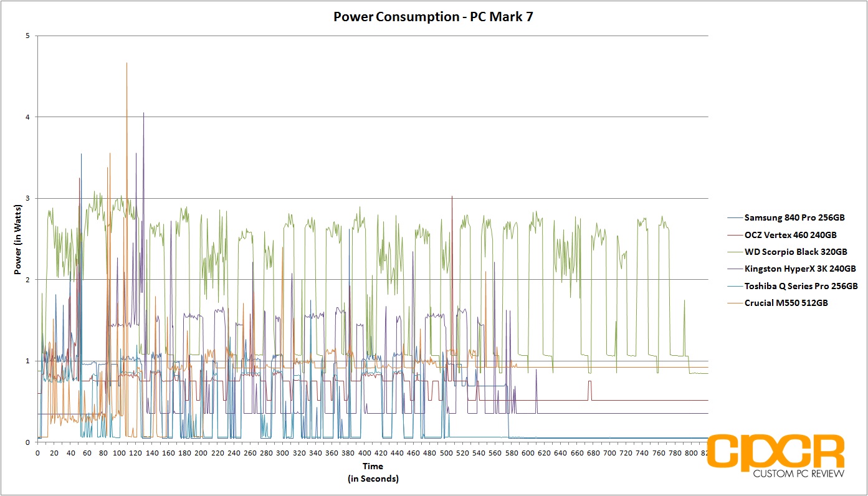Click the y-axis value label '5'
The width and height of the screenshot is (868, 496).
[28, 36]
